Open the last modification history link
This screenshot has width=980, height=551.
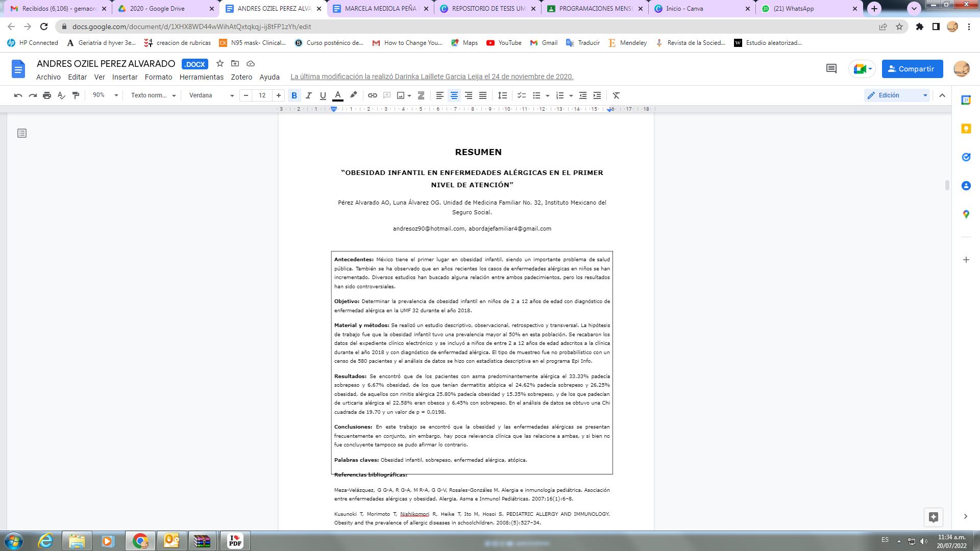pos(432,77)
